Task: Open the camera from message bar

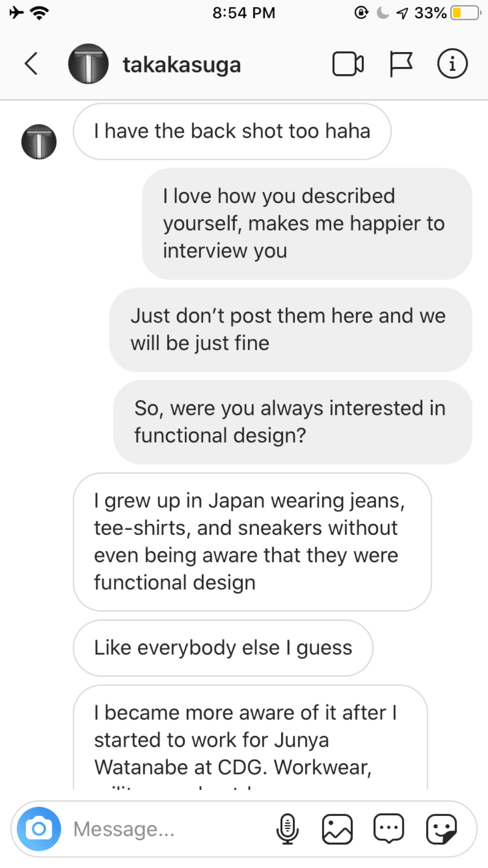Action: [39, 829]
